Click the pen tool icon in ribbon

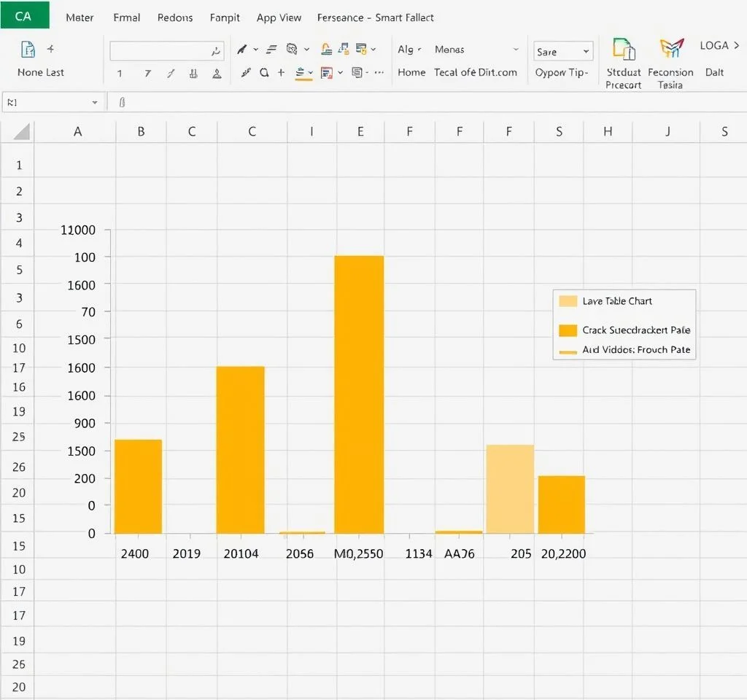[x=242, y=50]
